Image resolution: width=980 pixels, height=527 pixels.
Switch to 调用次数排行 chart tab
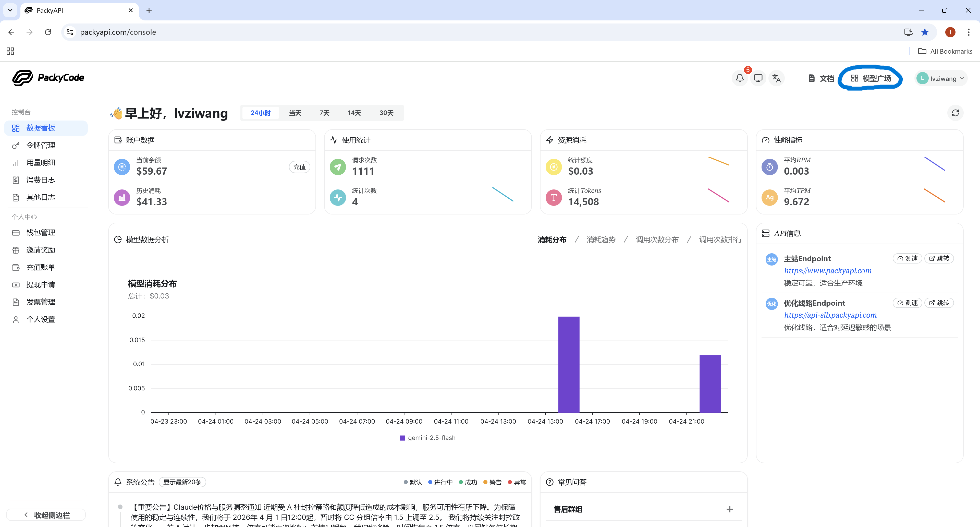[x=720, y=239]
